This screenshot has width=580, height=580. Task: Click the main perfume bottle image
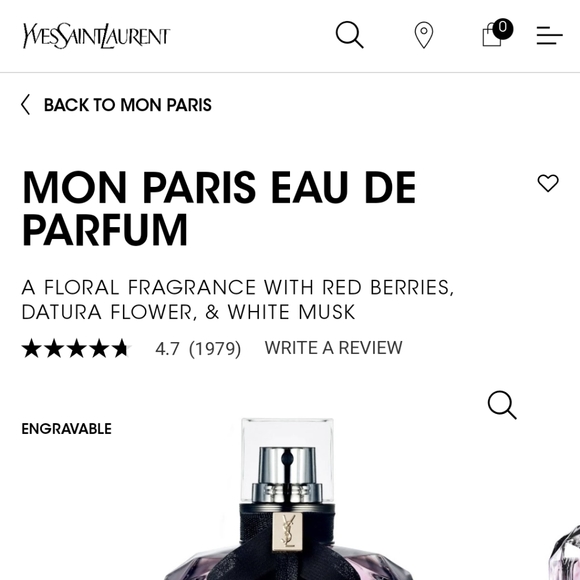(287, 499)
